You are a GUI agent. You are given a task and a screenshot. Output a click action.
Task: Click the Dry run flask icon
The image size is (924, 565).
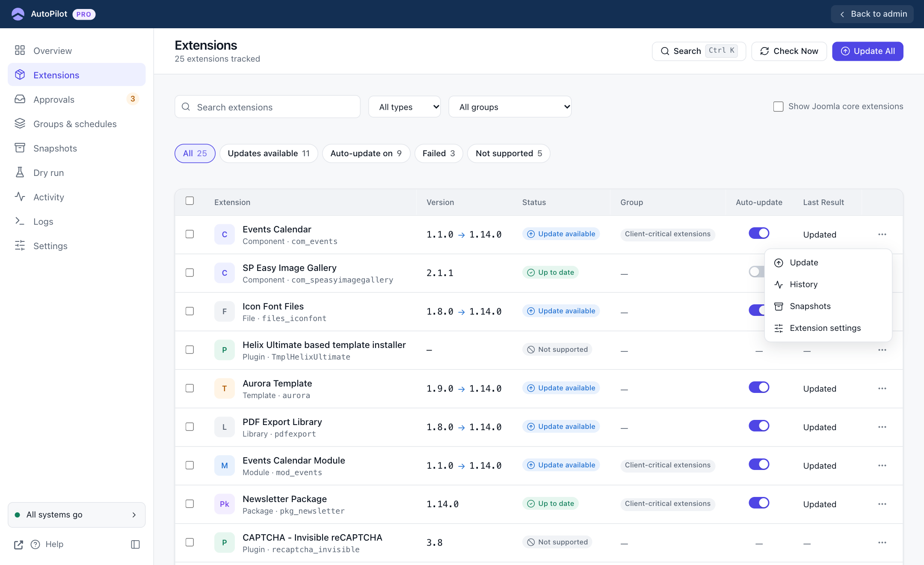[20, 172]
